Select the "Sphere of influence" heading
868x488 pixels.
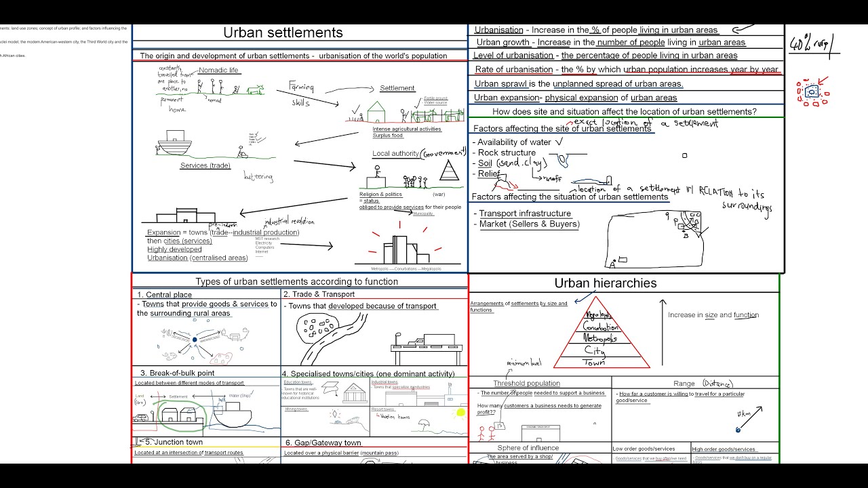[528, 448]
